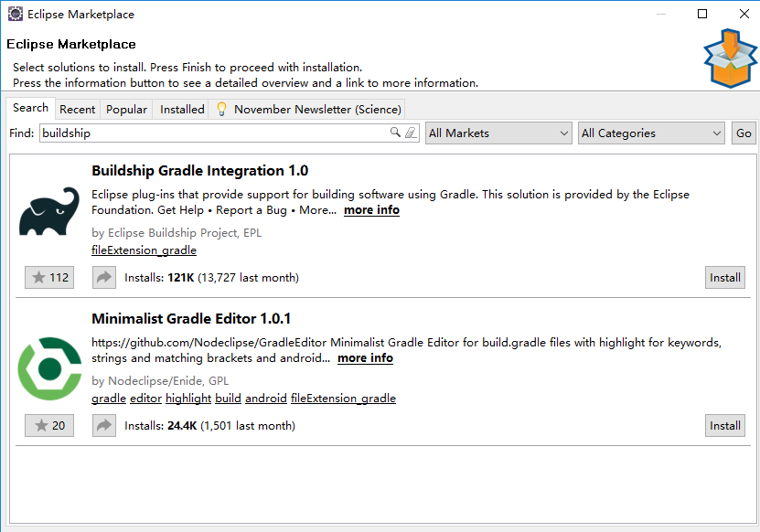The height and width of the screenshot is (532, 760).
Task: Clear the search text with eraser icon
Action: (411, 133)
